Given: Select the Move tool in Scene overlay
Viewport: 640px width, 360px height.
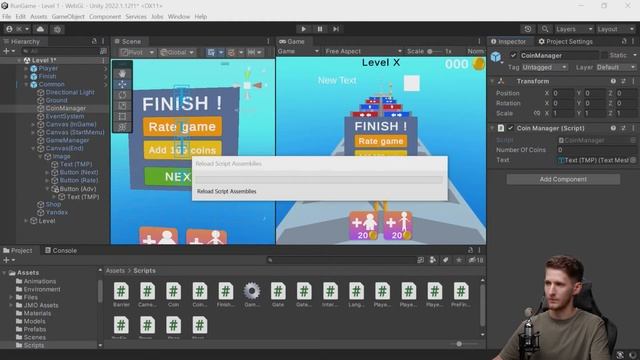Looking at the screenshot, I should tap(122, 84).
